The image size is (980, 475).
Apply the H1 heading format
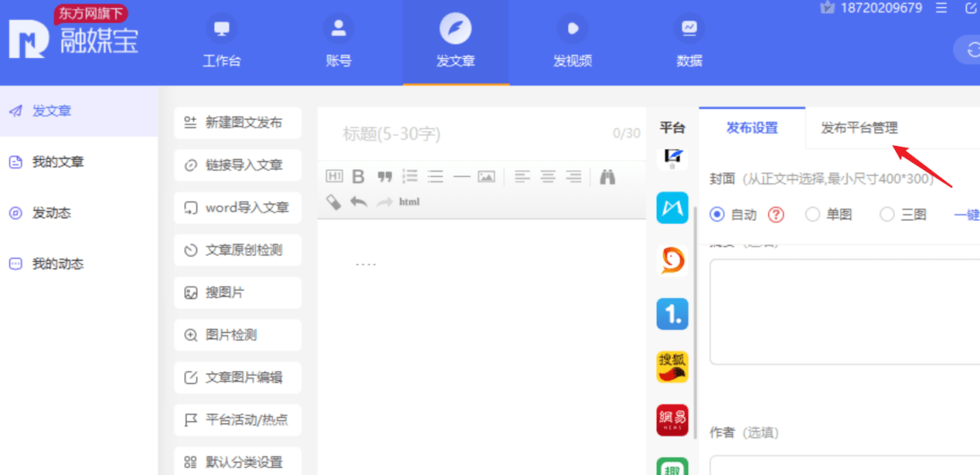[334, 176]
